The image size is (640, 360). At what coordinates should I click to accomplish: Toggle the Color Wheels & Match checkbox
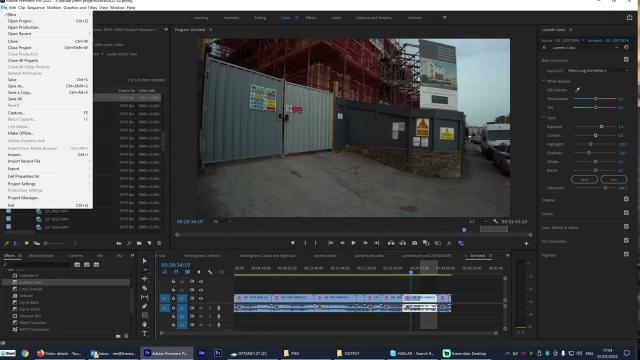coord(626,227)
